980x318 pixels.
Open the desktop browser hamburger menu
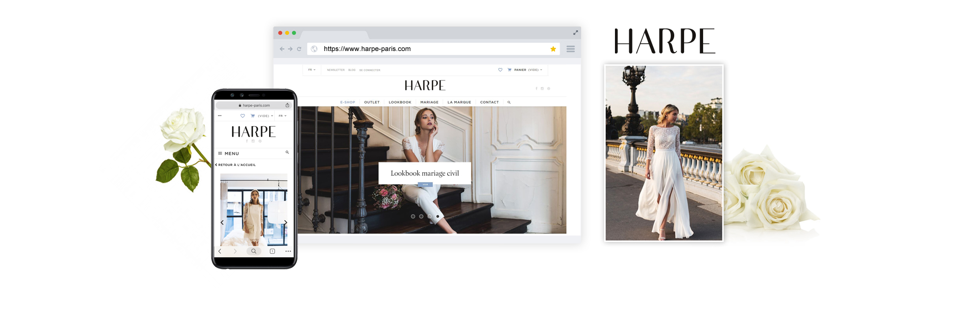pyautogui.click(x=571, y=49)
